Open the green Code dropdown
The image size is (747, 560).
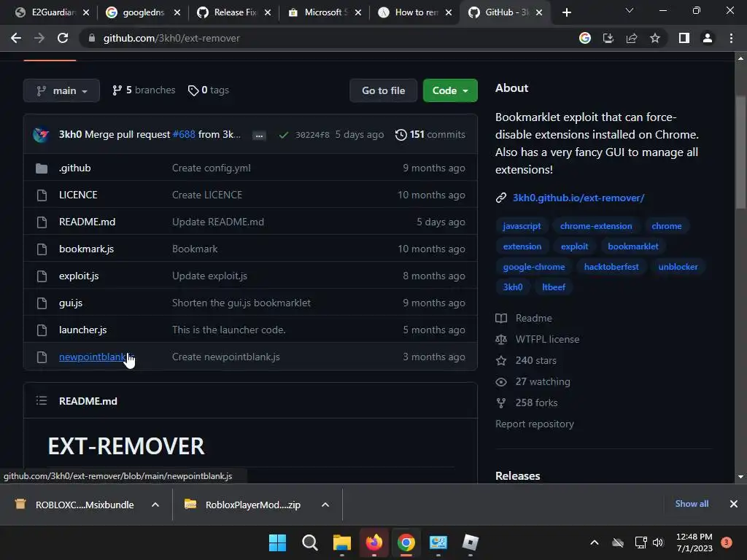coord(449,90)
